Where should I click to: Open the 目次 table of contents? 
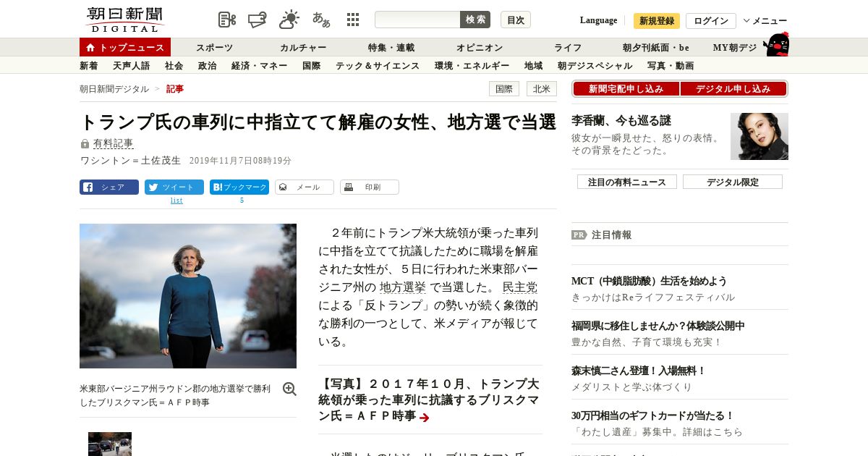coord(516,20)
